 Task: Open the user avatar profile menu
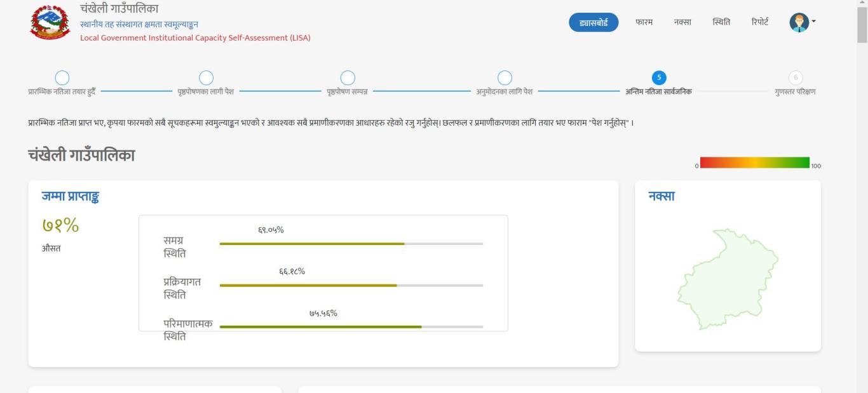point(798,22)
